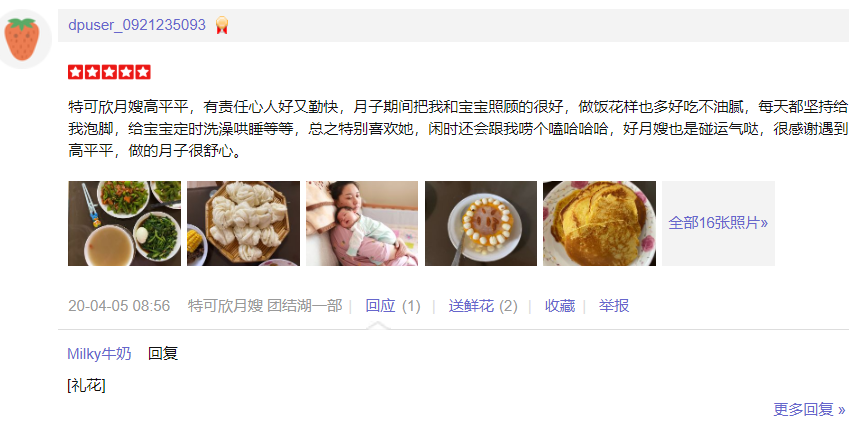View all 16 photos link

(x=718, y=223)
